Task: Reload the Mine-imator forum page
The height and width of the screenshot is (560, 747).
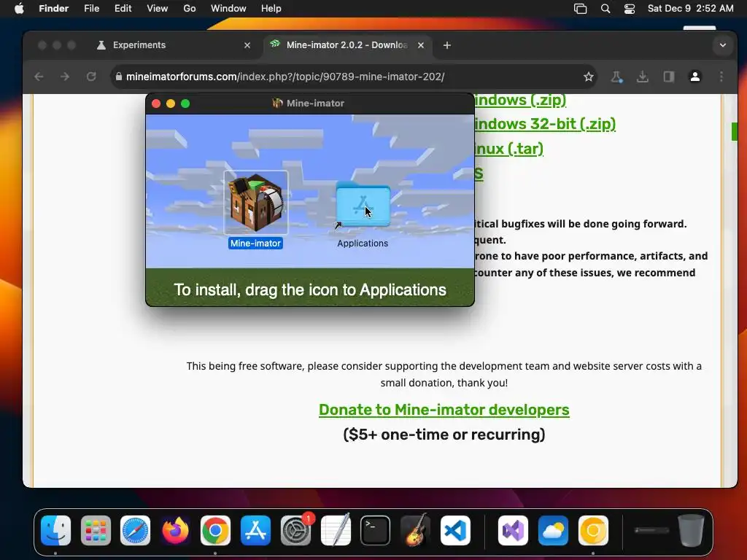Action: tap(91, 77)
